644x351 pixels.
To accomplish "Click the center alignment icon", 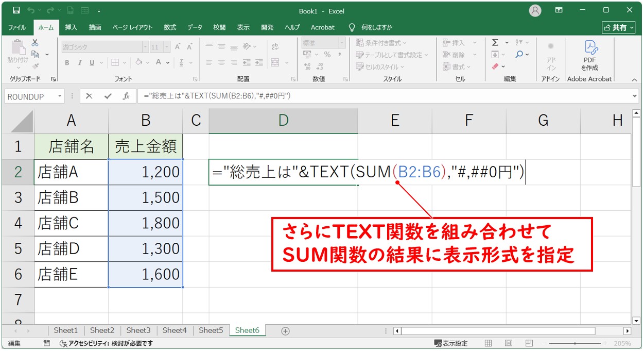I will pyautogui.click(x=222, y=62).
